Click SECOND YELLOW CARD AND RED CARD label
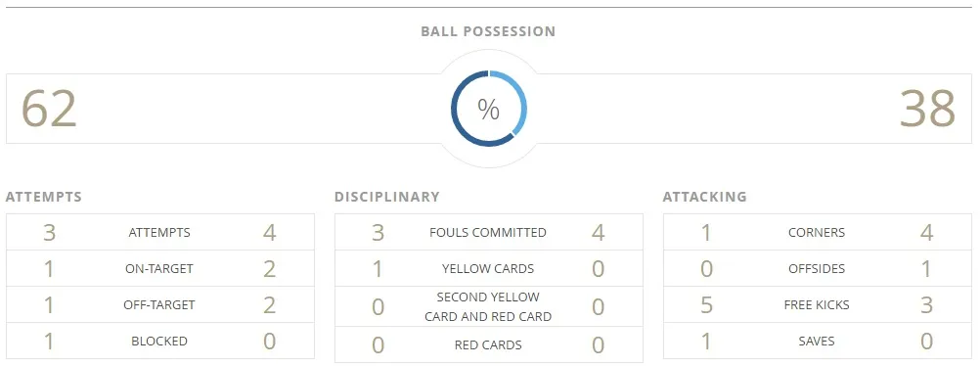 488,306
